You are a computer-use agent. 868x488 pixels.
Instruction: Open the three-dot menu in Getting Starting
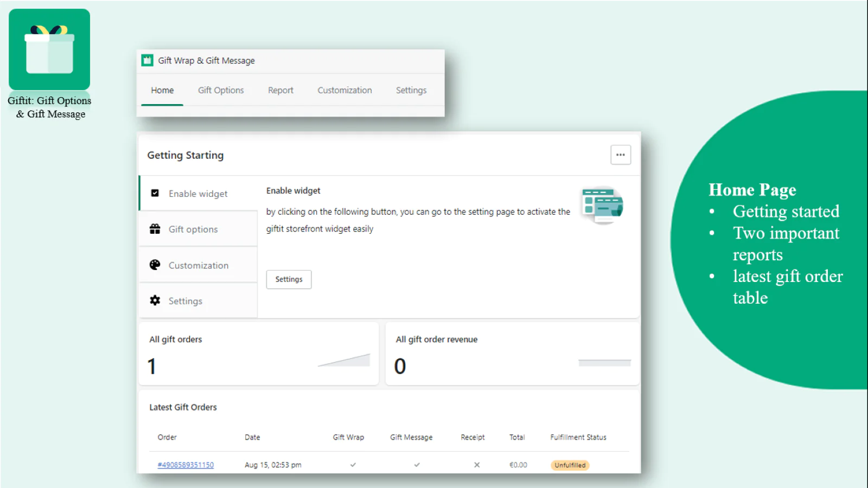[x=621, y=155]
